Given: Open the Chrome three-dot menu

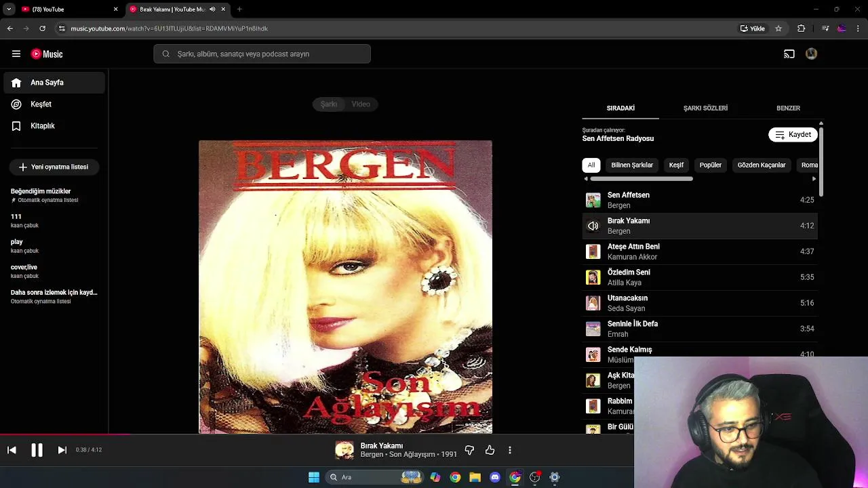Looking at the screenshot, I should pos(859,28).
